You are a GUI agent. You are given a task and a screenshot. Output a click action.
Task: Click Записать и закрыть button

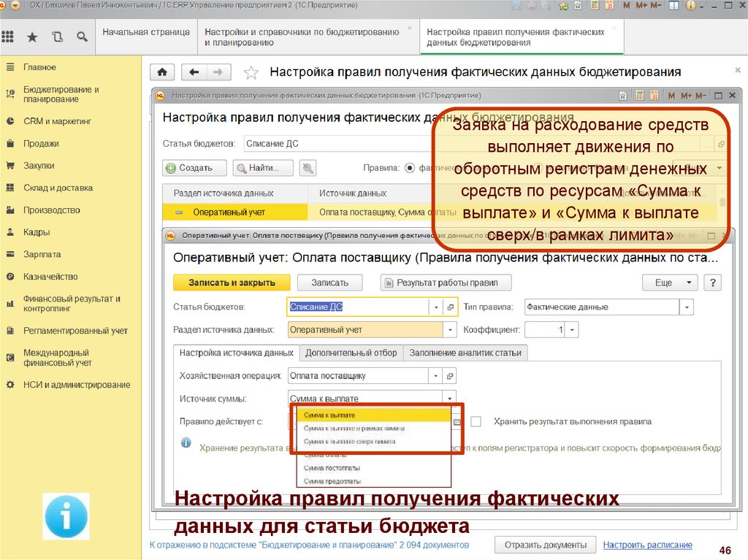tap(232, 283)
